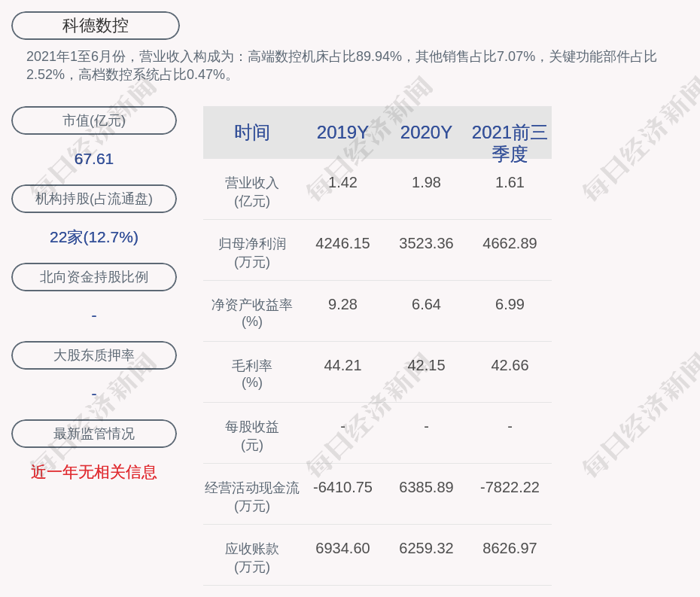700x597 pixels.
Task: Click the 毛利率(%) row label
Action: click(252, 374)
